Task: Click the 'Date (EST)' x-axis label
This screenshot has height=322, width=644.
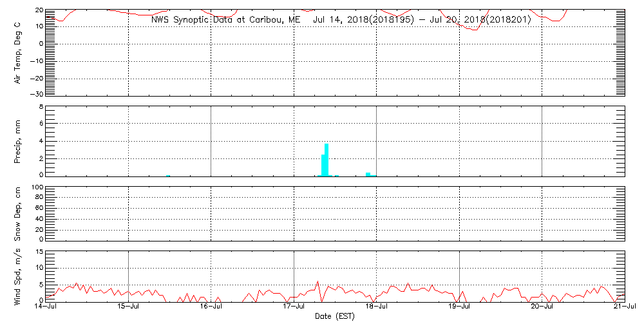Action: pyautogui.click(x=335, y=316)
